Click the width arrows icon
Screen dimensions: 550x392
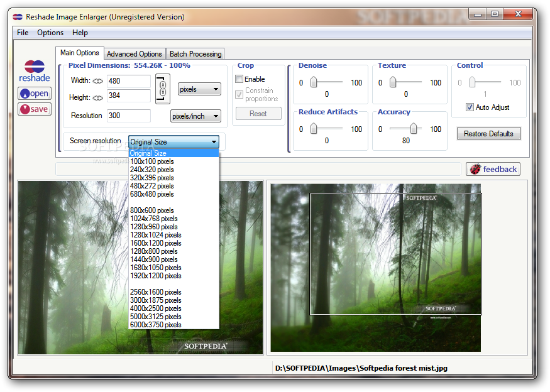click(x=98, y=81)
